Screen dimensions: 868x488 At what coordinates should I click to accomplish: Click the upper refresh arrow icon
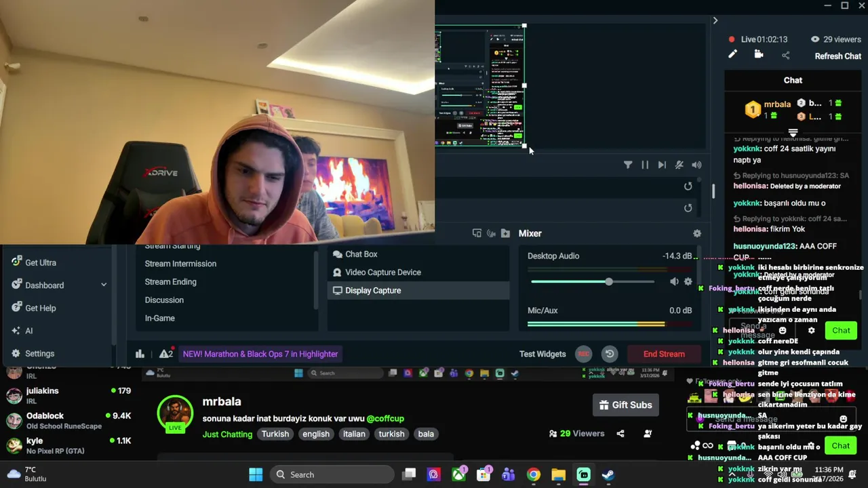click(688, 186)
